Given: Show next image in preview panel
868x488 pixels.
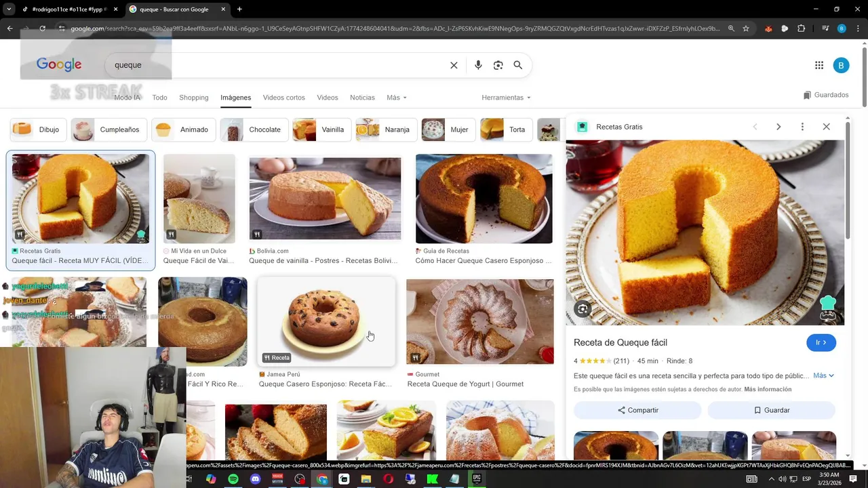Looking at the screenshot, I should pos(778,127).
